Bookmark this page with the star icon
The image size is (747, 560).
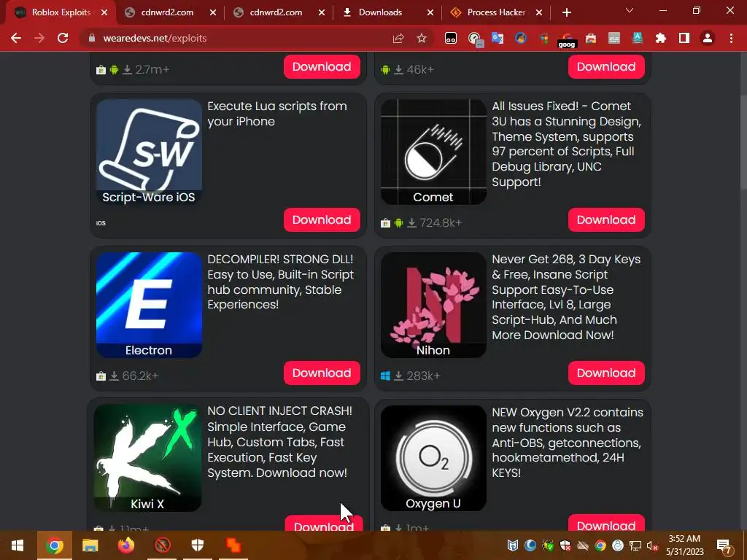click(422, 38)
